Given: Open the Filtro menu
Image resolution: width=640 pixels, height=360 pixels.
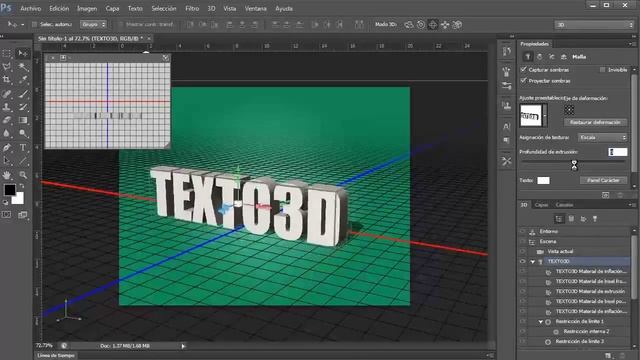Looking at the screenshot, I should [x=192, y=8].
